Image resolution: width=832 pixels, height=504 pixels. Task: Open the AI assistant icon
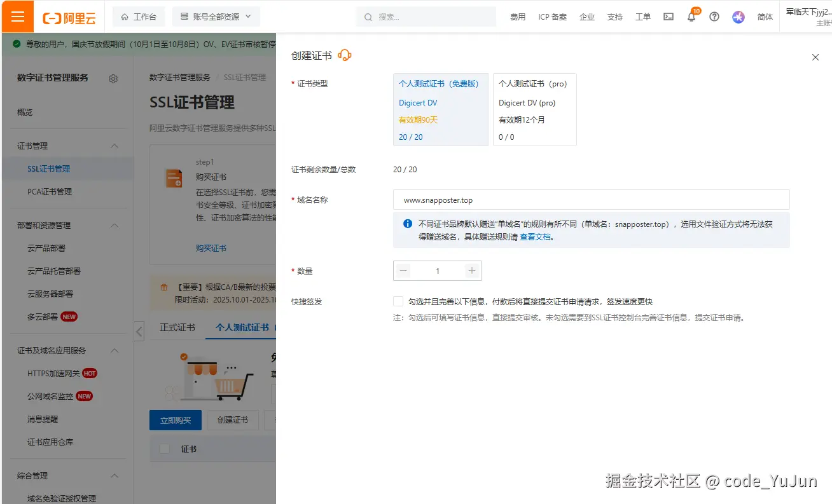click(x=738, y=17)
